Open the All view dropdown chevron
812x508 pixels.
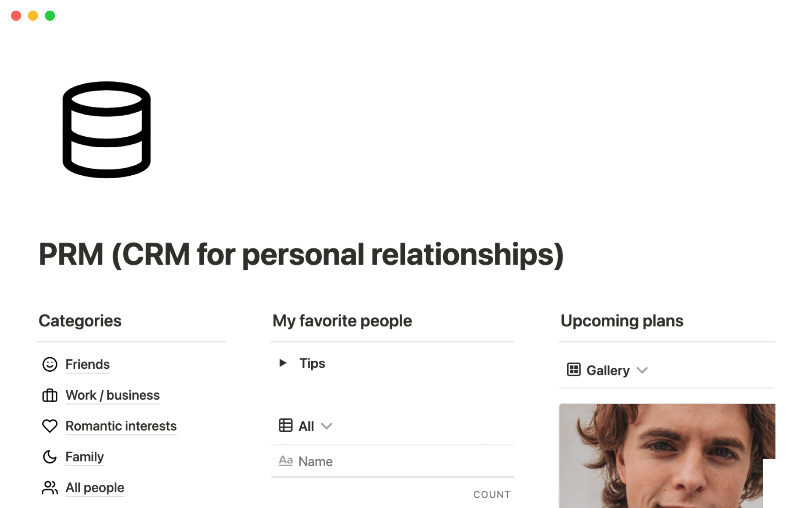326,426
